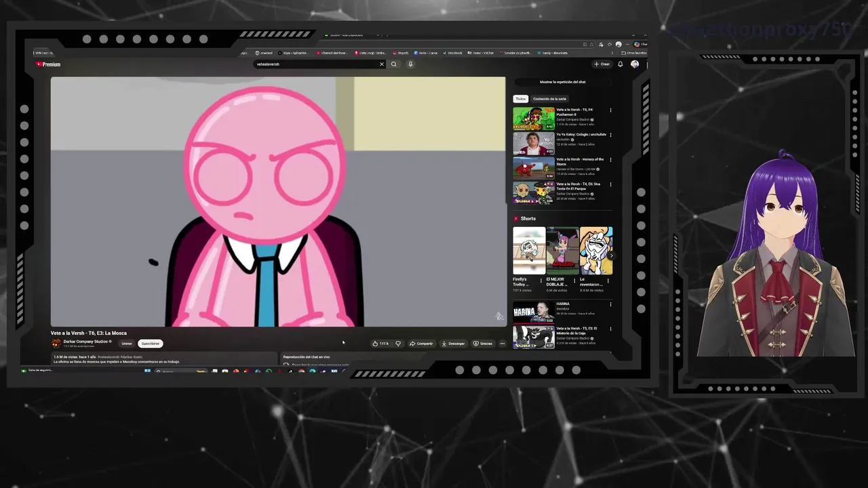Open the YouTube account avatar menu

635,64
